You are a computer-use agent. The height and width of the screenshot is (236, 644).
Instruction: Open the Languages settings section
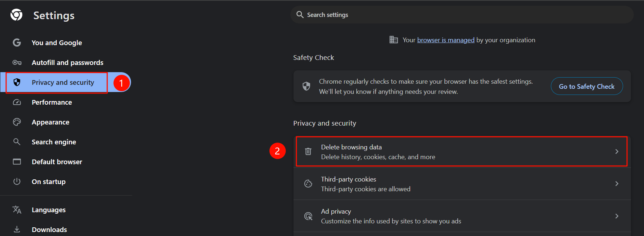coord(48,209)
